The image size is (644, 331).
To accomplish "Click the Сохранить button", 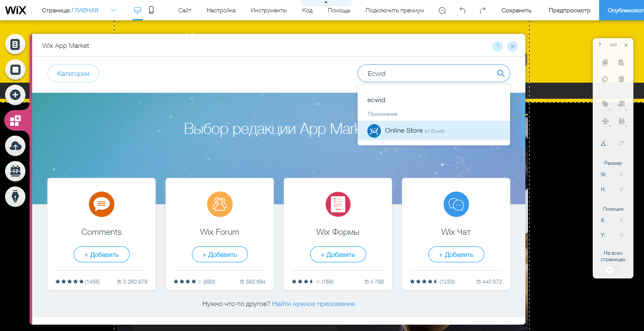I will click(x=516, y=10).
